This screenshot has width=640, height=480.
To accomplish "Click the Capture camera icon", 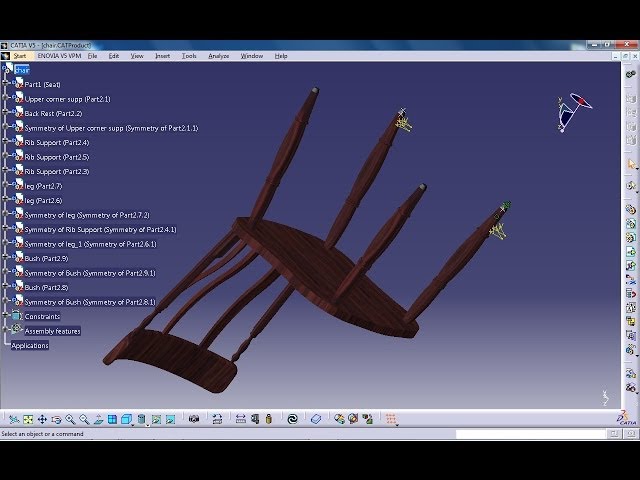I will 194,419.
